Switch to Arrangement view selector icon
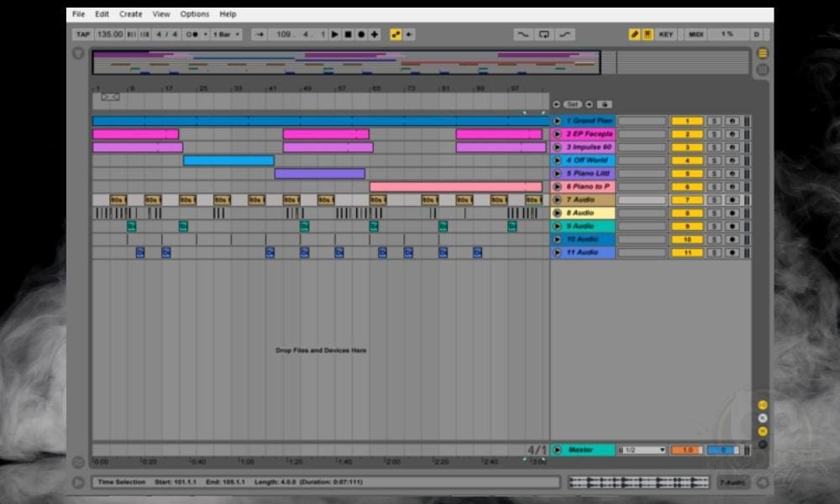Image resolution: width=840 pixels, height=504 pixels. point(763,53)
